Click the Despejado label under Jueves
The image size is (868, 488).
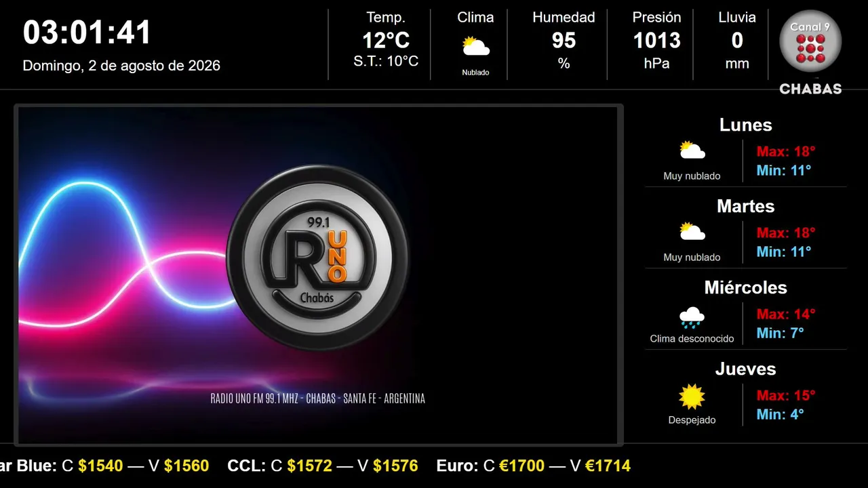tap(692, 420)
